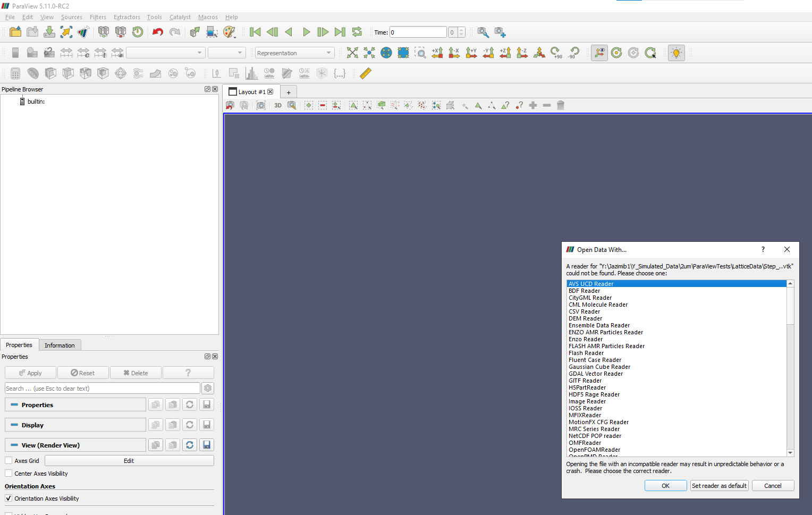
Task: Uncheck Orientation Axes Visibility checkbox
Action: [x=9, y=499]
